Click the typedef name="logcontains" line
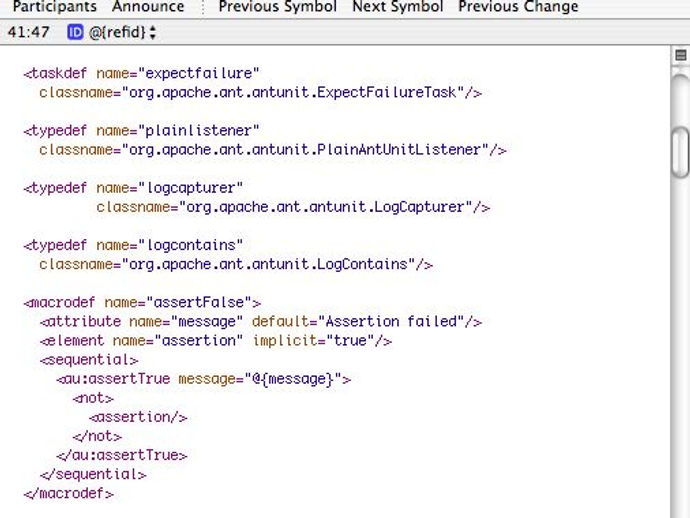Image resolution: width=690 pixels, height=518 pixels. coord(133,245)
